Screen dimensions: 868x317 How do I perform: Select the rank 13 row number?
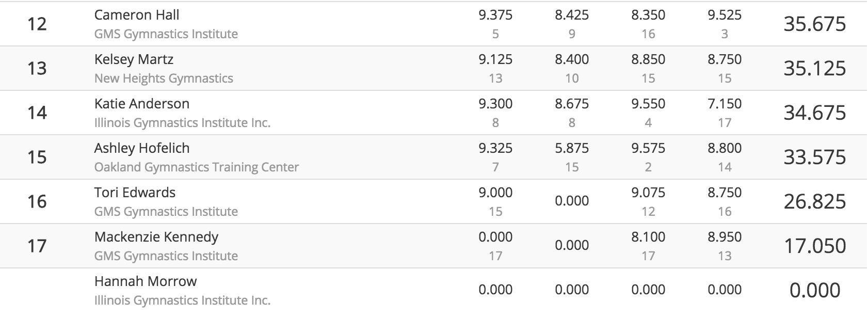pyautogui.click(x=37, y=68)
